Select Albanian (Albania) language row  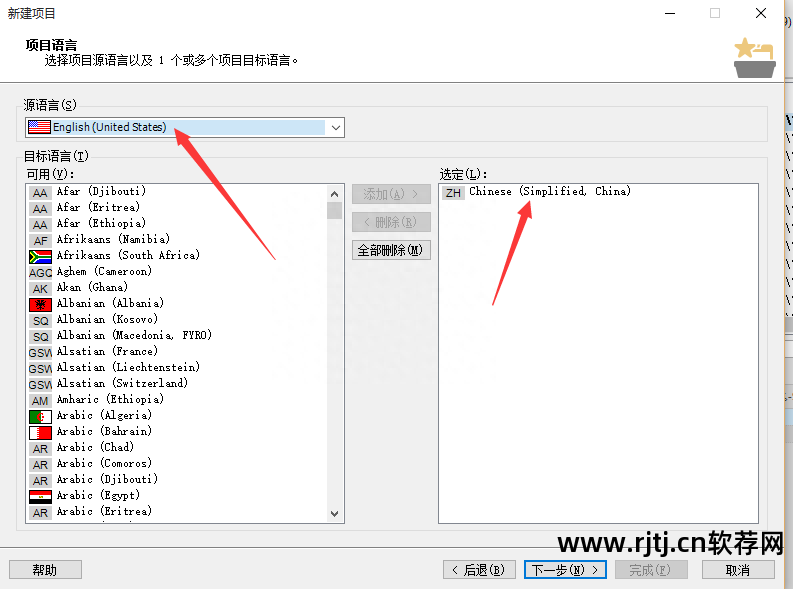tap(177, 303)
